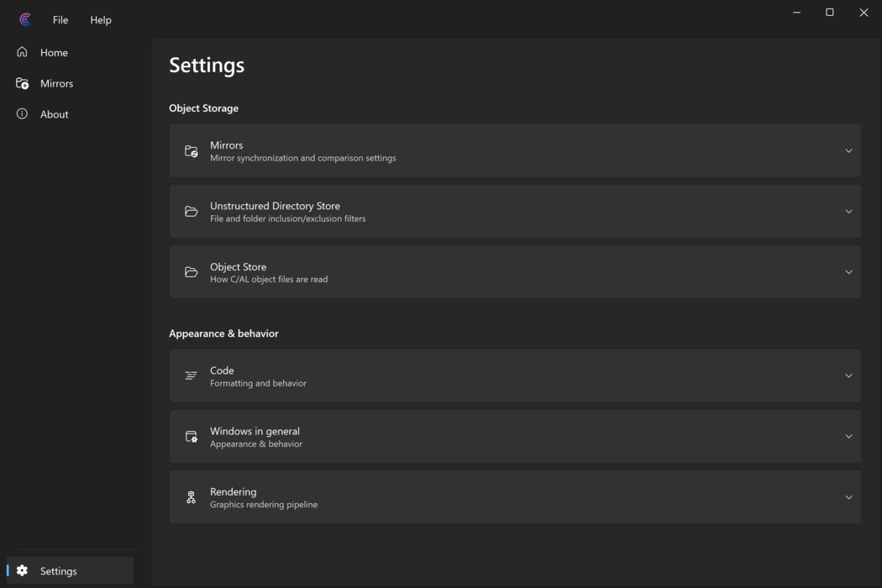
Task: Click 'How C/AL object files are read'
Action: point(269,280)
